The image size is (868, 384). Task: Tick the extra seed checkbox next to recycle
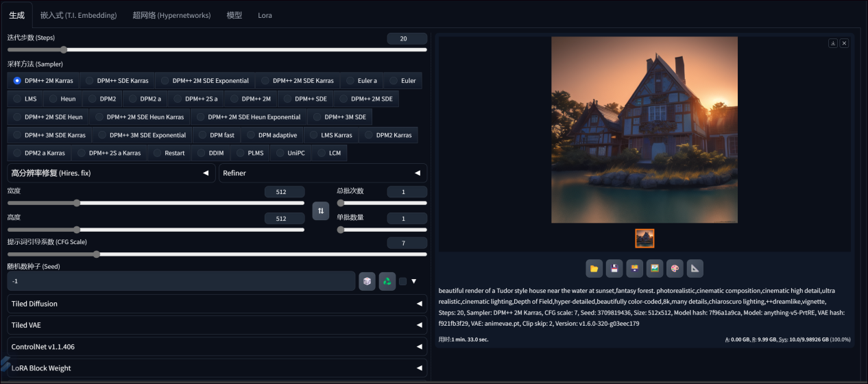coord(402,281)
